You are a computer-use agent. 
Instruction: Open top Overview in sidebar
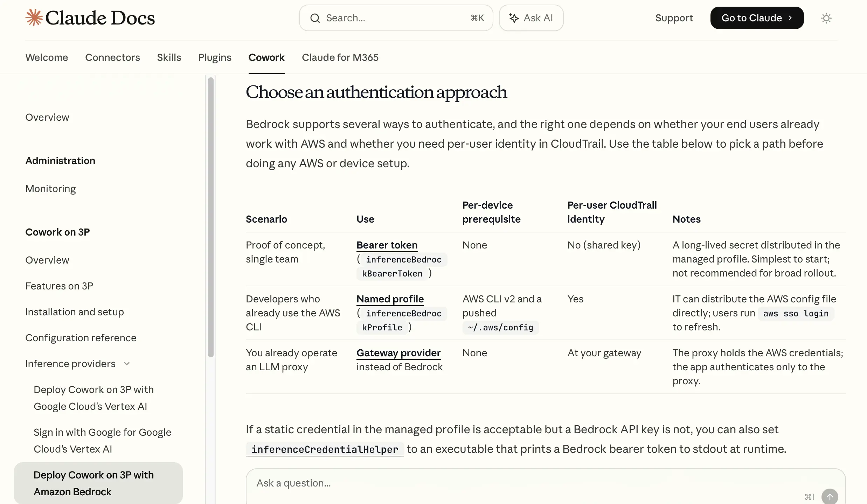tap(47, 117)
